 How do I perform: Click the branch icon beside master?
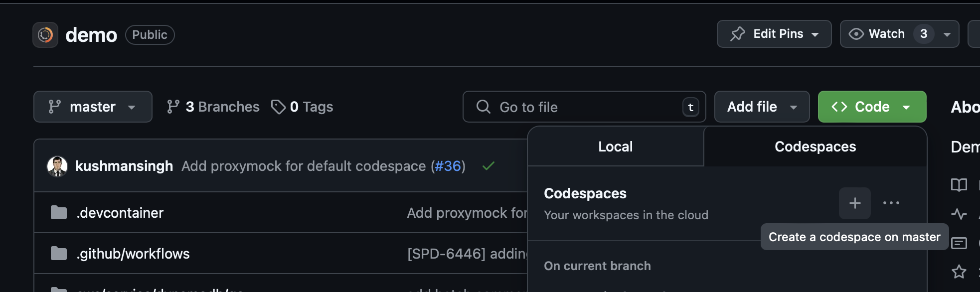(54, 107)
